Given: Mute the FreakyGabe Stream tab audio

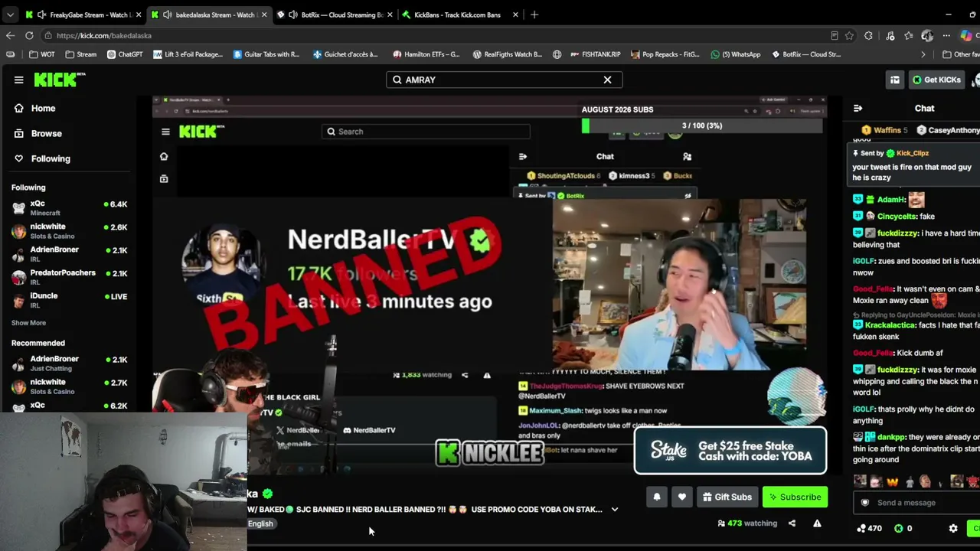Looking at the screenshot, I should point(41,15).
